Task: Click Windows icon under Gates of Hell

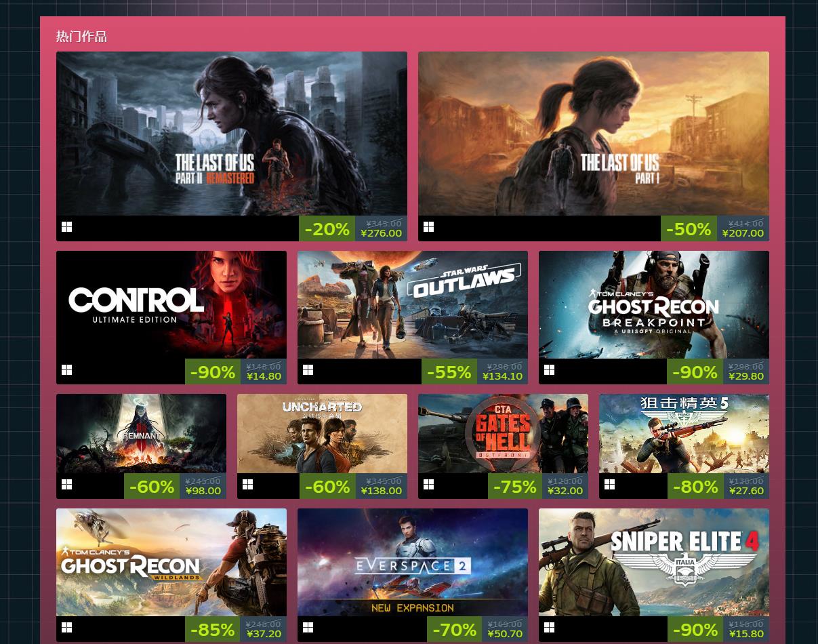Action: (428, 485)
